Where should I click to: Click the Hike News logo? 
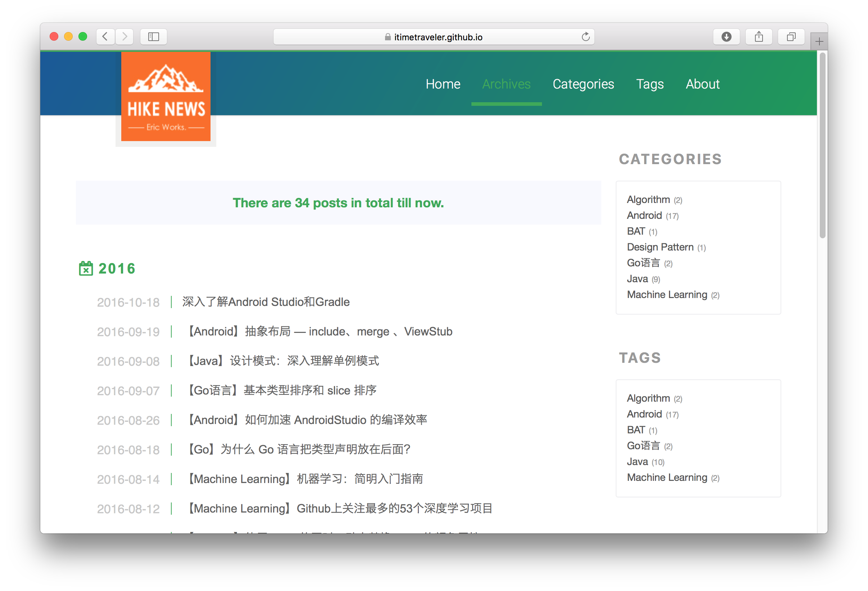[166, 96]
